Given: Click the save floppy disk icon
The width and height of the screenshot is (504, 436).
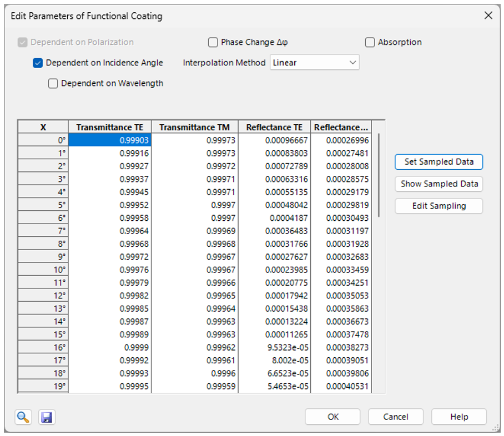Looking at the screenshot, I should (x=47, y=417).
